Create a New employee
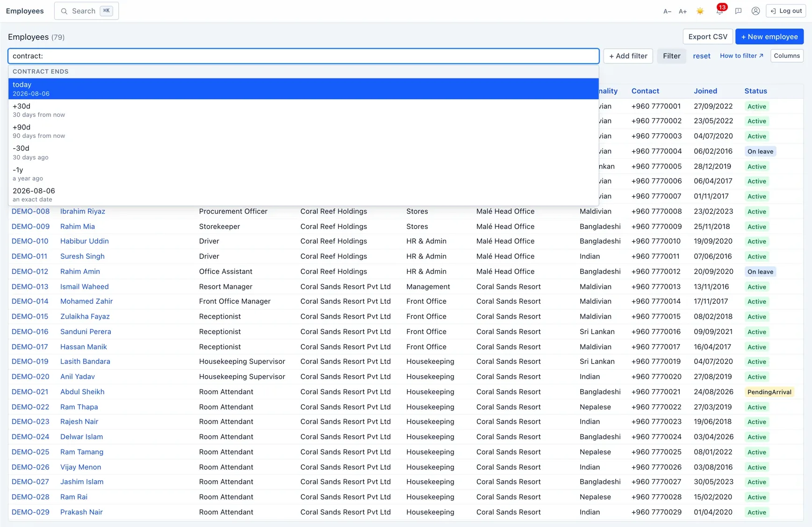 [769, 36]
